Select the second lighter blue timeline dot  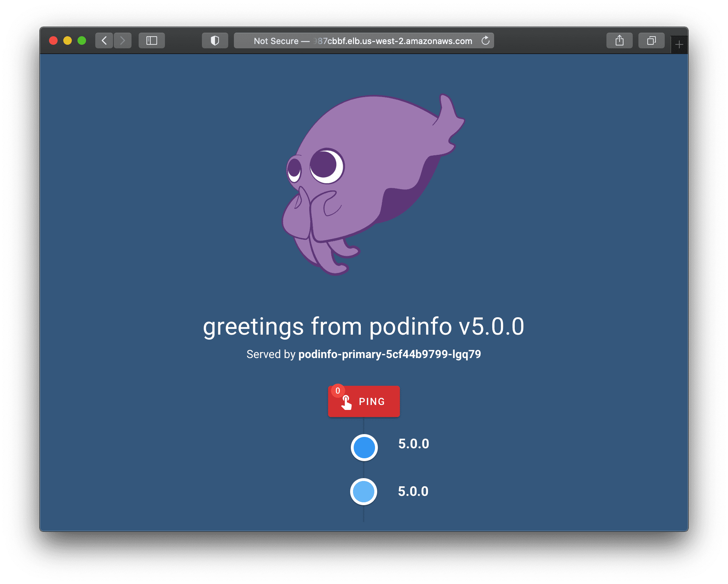(x=363, y=492)
